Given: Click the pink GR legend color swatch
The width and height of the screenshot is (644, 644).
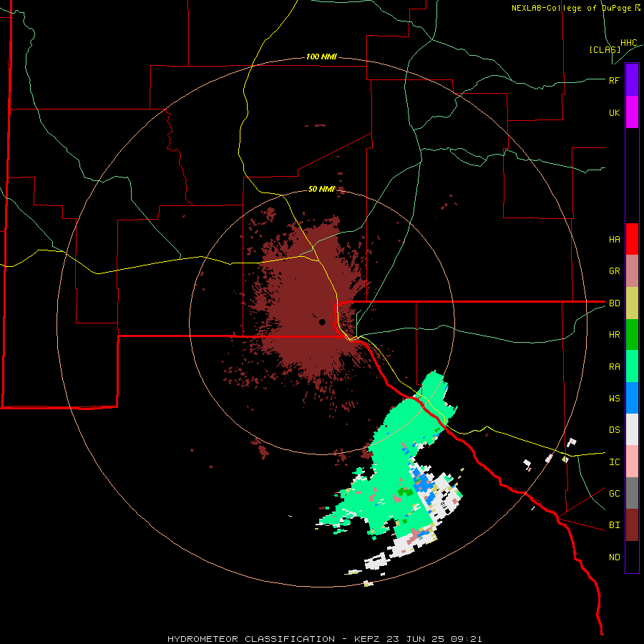Looking at the screenshot, I should coord(632,271).
